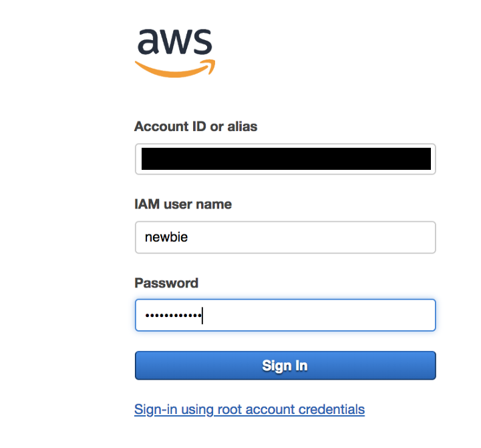This screenshot has height=448, width=481.
Task: Click the "IAM user name" label
Action: (x=183, y=205)
